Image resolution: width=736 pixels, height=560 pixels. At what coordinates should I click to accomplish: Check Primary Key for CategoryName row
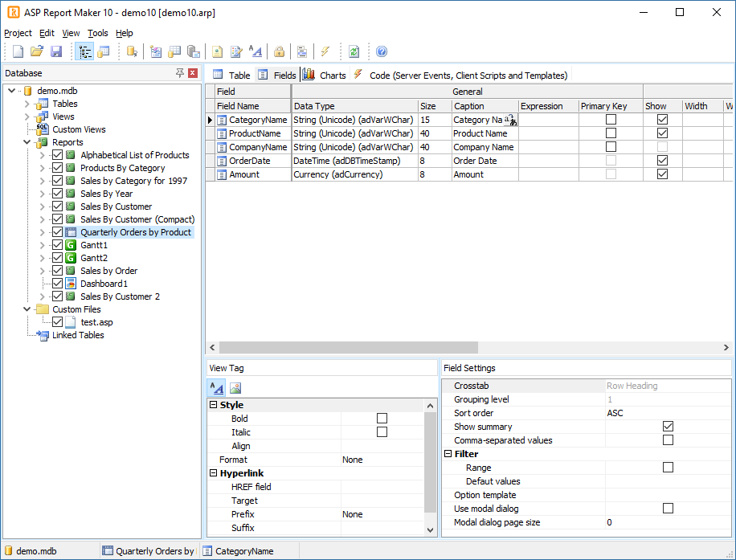611,120
